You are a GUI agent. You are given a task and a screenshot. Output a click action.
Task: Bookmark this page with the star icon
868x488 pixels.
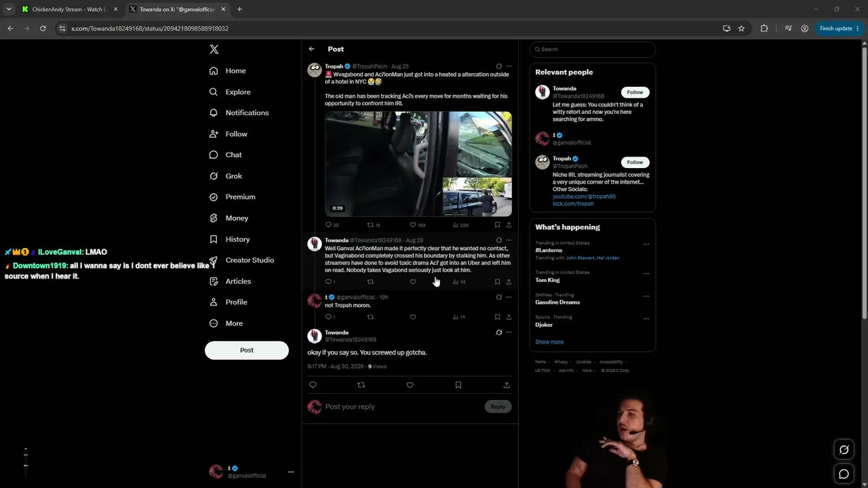point(741,28)
